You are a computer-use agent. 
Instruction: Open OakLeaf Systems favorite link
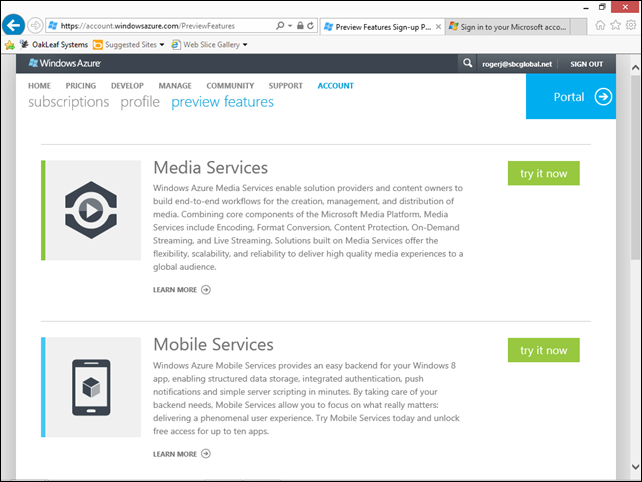click(54, 44)
